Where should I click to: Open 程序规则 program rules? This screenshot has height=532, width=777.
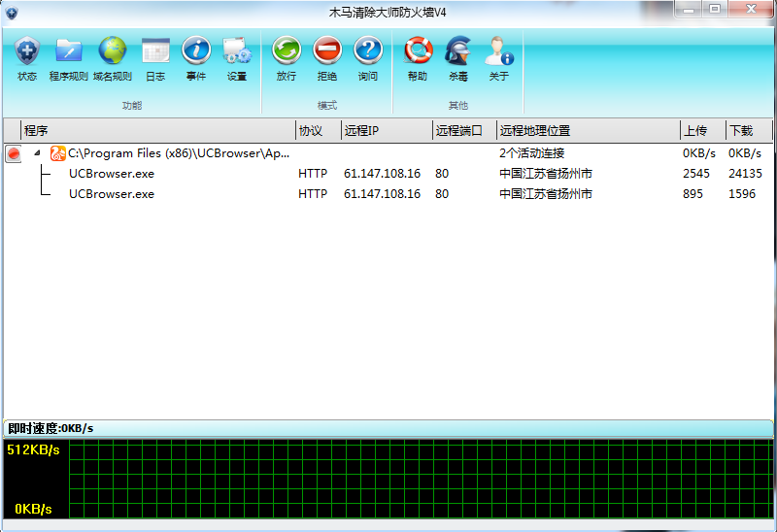68,58
